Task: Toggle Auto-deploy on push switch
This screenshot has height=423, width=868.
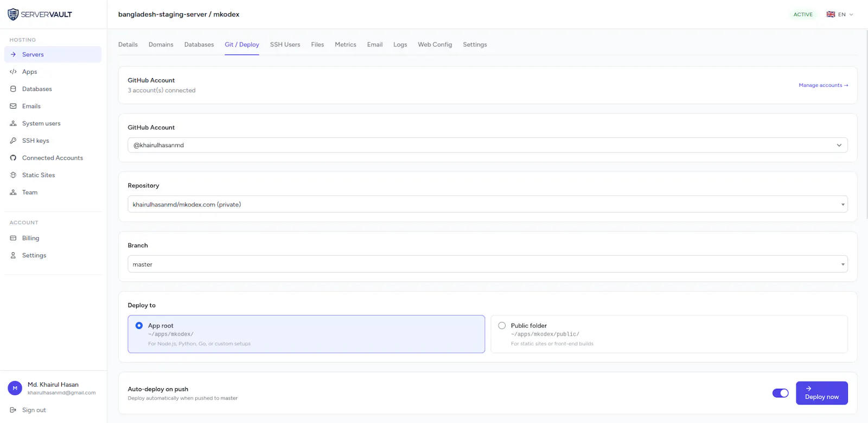Action: point(781,393)
